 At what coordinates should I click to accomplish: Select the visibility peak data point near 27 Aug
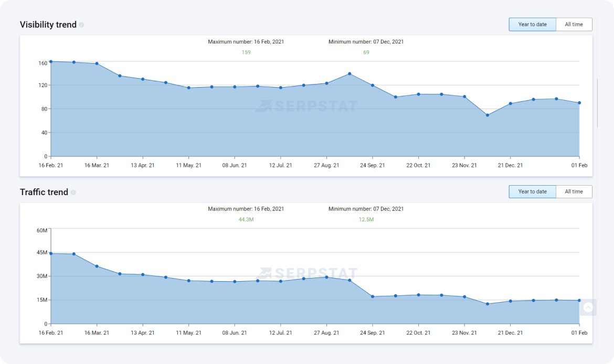350,74
